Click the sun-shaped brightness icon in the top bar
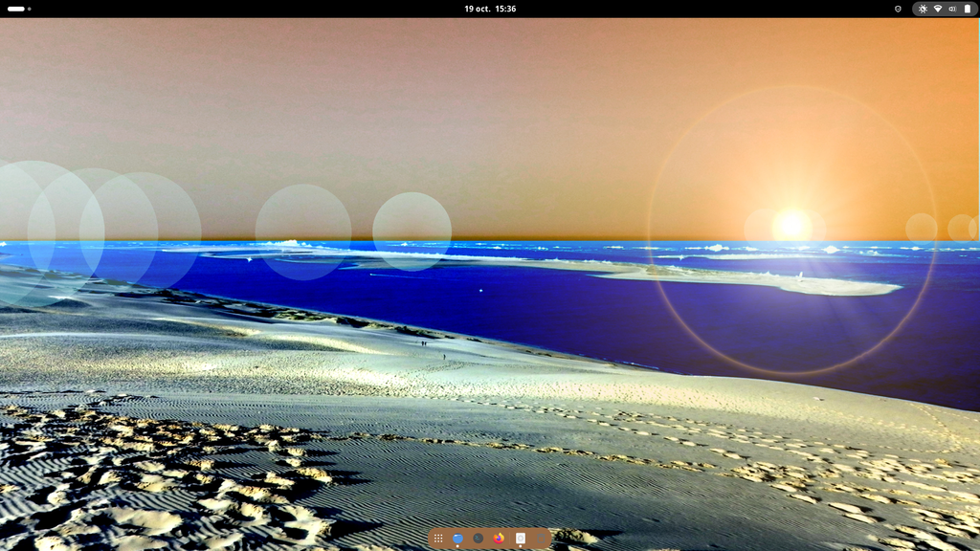The image size is (980, 551). (923, 9)
